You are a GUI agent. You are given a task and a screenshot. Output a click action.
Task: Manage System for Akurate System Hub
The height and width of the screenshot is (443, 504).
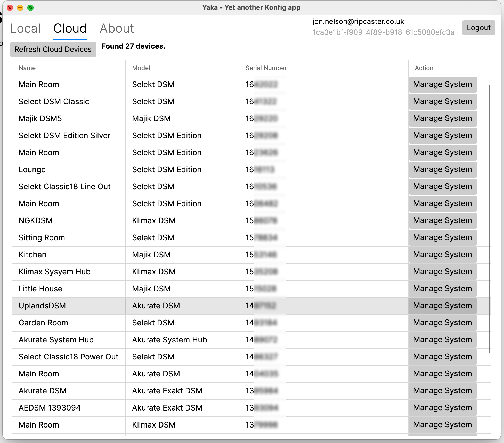[x=442, y=340]
